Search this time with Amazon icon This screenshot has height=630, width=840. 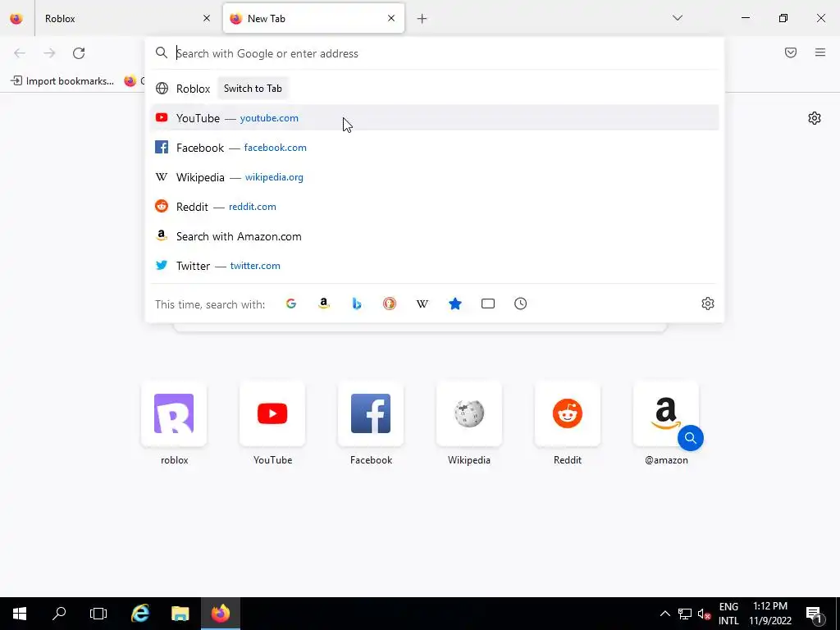(x=323, y=304)
